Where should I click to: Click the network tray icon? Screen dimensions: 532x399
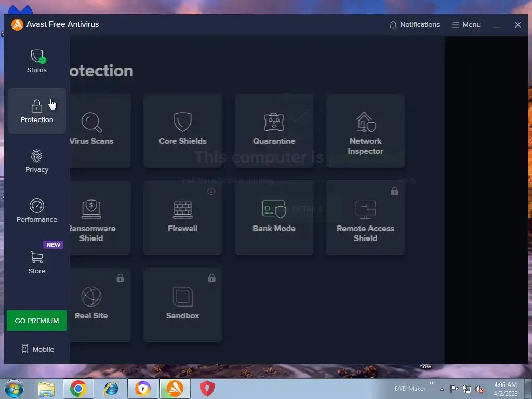click(x=467, y=389)
